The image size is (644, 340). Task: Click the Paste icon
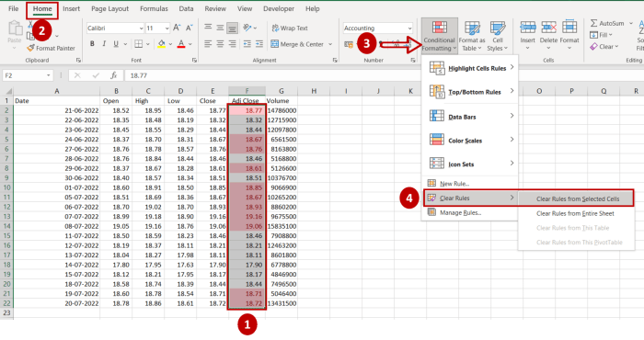15,28
